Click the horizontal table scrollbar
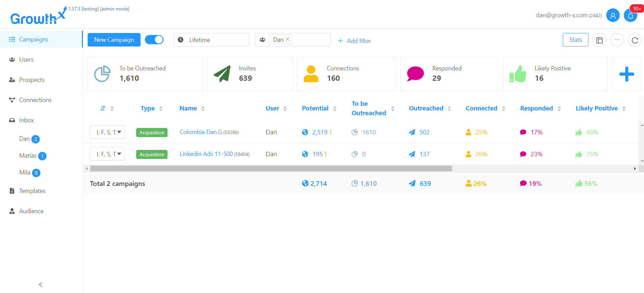Screen dimensions: 644x293 tap(271, 168)
